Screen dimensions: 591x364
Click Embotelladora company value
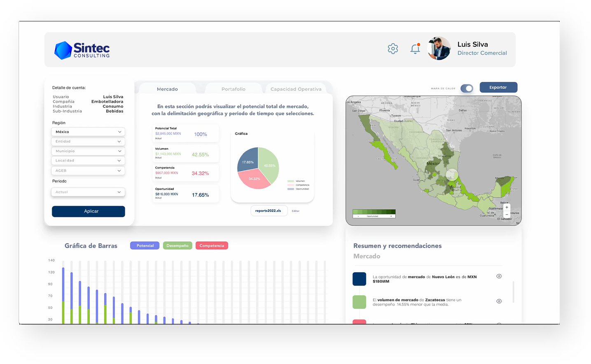click(x=107, y=102)
